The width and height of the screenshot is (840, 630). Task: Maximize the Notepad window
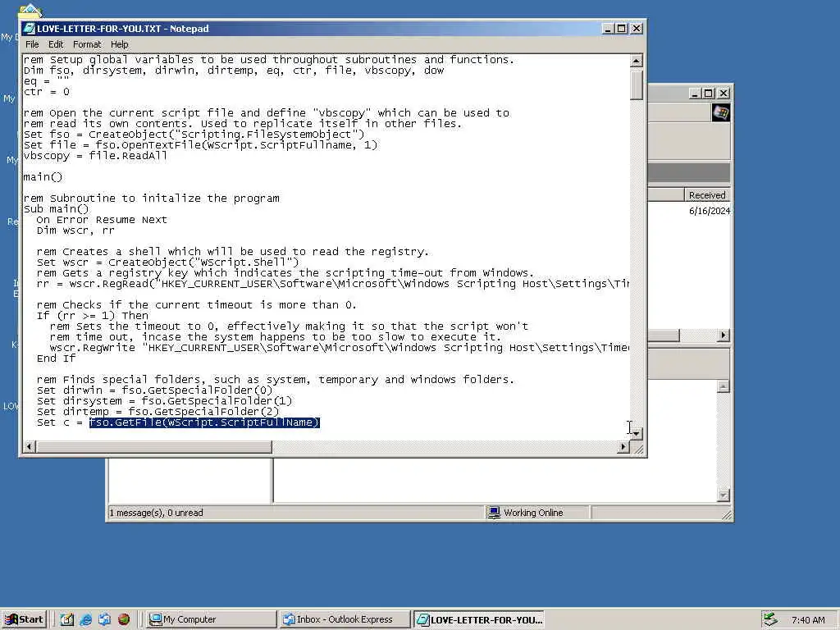coord(621,29)
